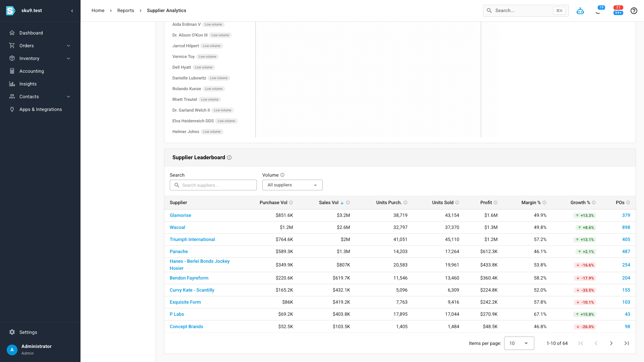Click the Profit column info icon
This screenshot has height=362, width=644.
click(x=496, y=202)
